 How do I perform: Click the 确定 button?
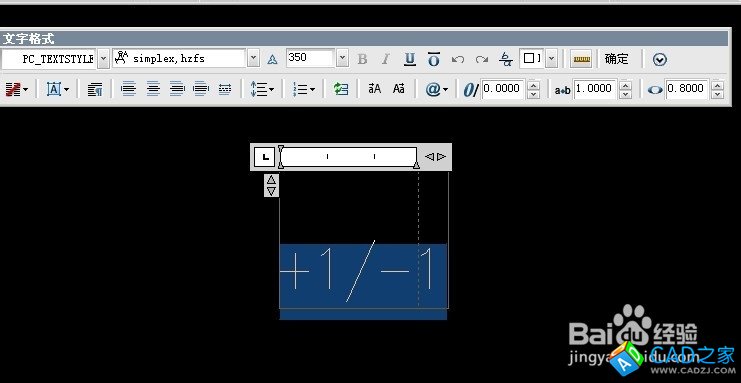tap(617, 59)
